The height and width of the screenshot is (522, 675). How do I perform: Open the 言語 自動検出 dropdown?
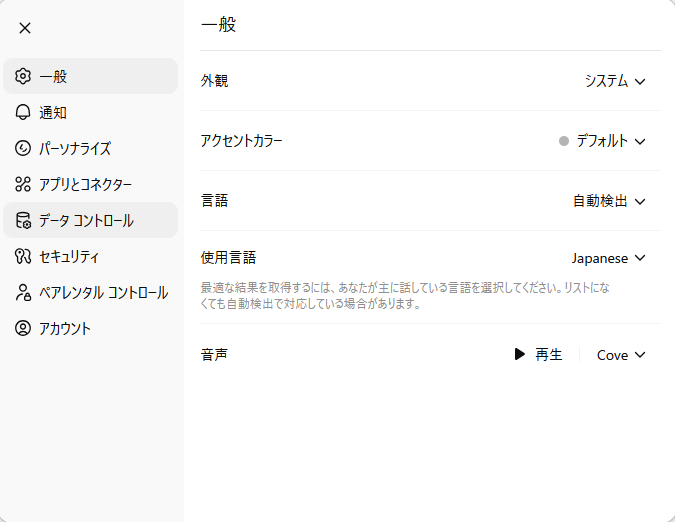[609, 201]
